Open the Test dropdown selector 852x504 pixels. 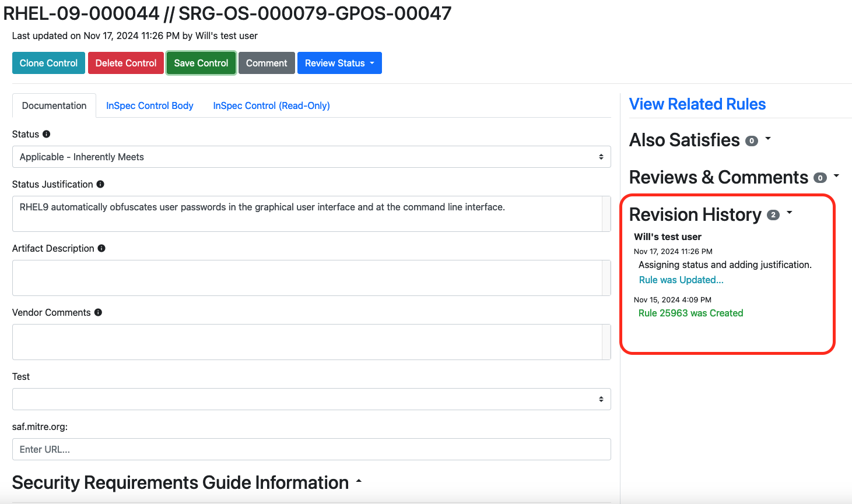point(311,399)
